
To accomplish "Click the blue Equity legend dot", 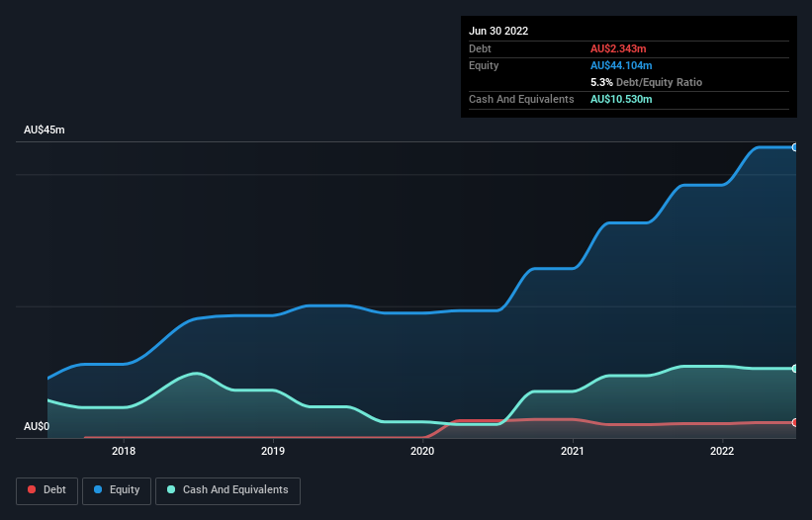I will click(x=98, y=489).
